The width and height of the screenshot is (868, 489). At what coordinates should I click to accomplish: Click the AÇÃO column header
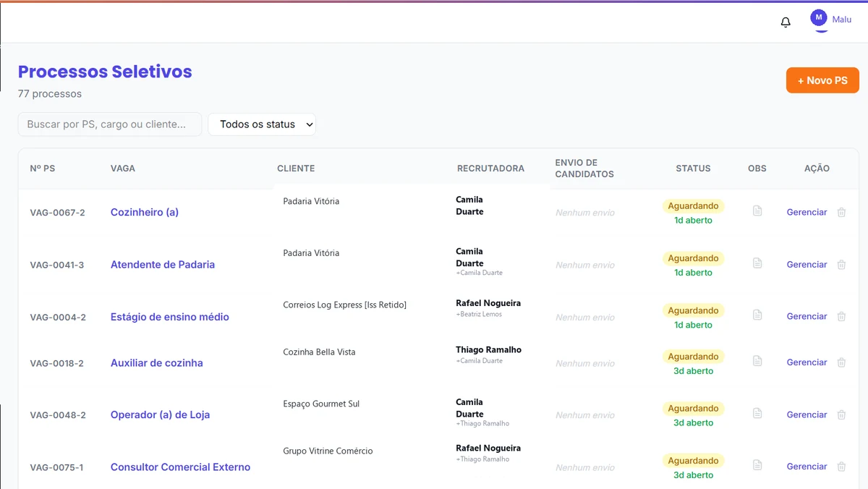tap(817, 169)
